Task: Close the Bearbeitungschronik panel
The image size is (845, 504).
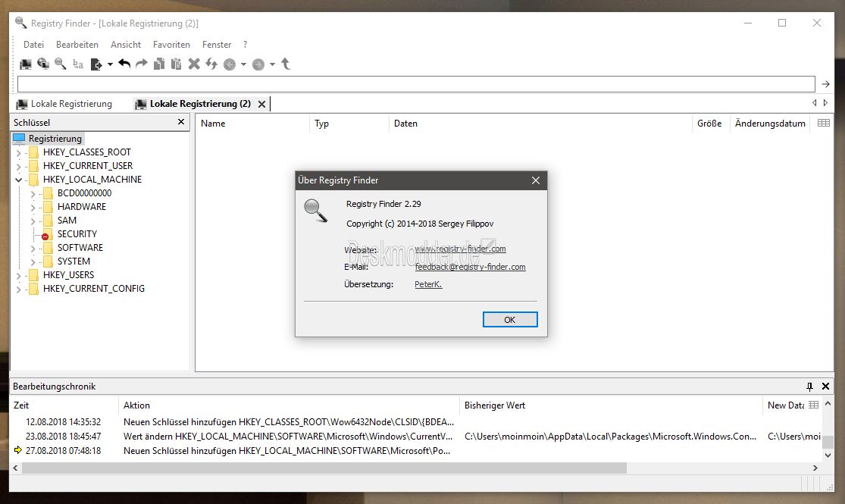Action: coord(825,387)
